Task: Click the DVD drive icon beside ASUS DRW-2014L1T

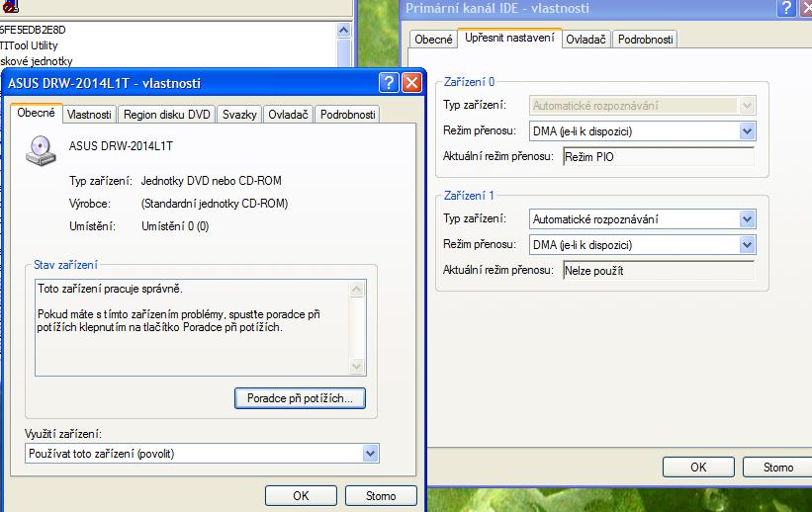Action: (41, 150)
